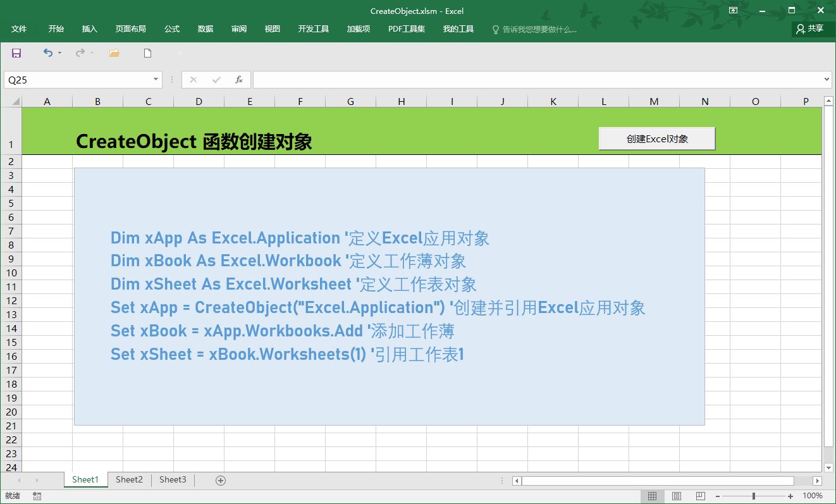Open the PDF工具集 ribbon tab
The height and width of the screenshot is (504, 836).
point(405,28)
